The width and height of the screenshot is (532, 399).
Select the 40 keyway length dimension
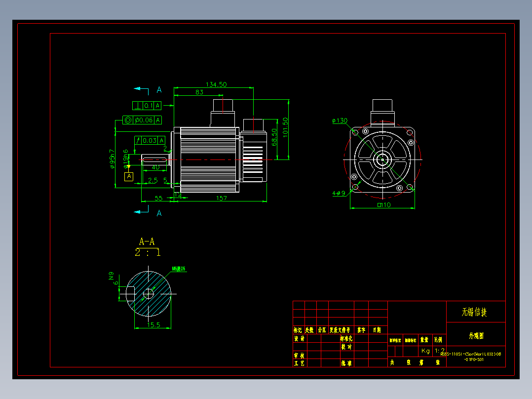[x=155, y=167]
